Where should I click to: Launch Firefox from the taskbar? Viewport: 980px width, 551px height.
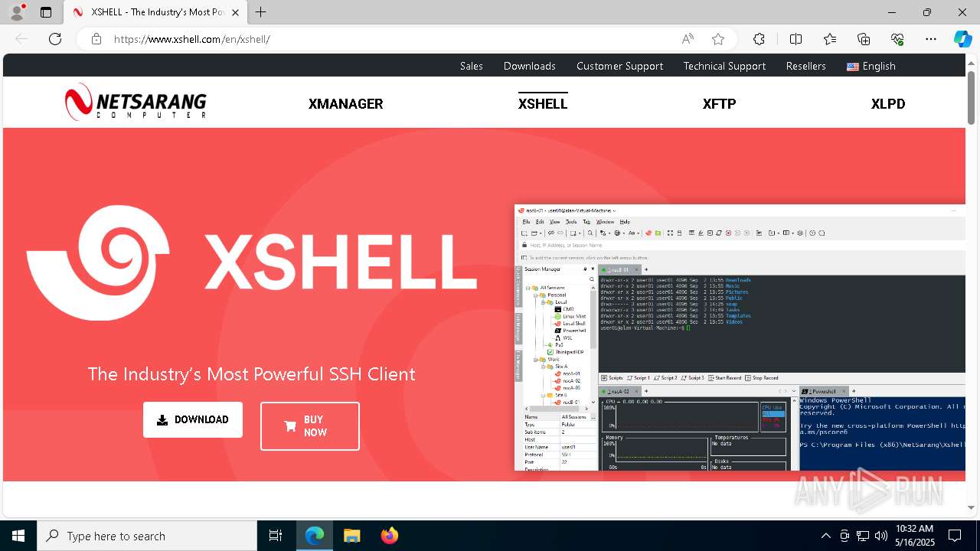point(389,536)
